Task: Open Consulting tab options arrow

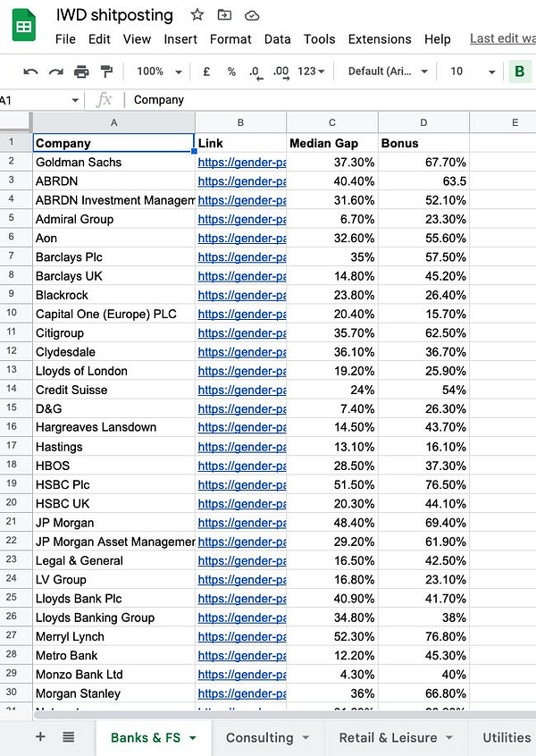Action: pos(306,737)
